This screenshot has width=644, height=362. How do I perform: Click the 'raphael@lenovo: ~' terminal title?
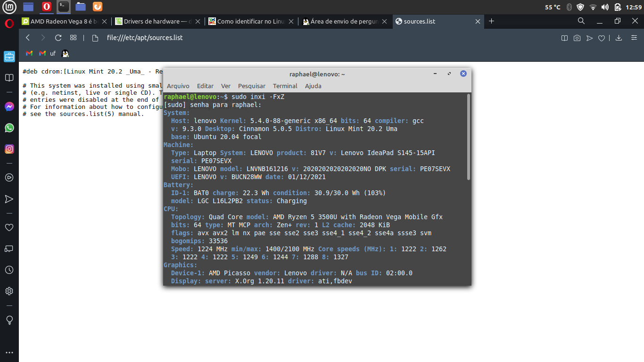[x=317, y=74]
